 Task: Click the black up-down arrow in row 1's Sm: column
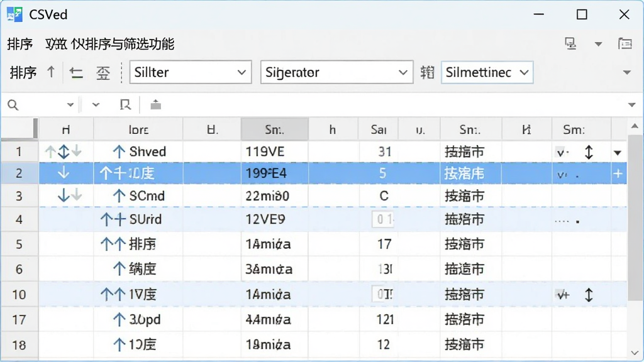coord(589,152)
